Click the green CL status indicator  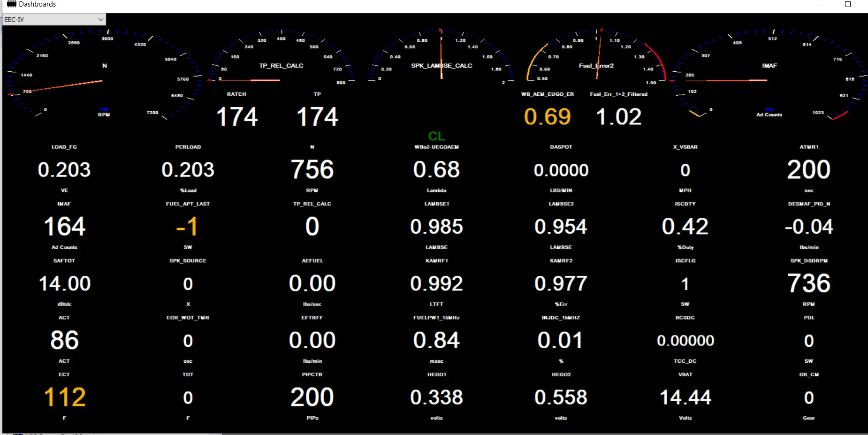(x=436, y=136)
